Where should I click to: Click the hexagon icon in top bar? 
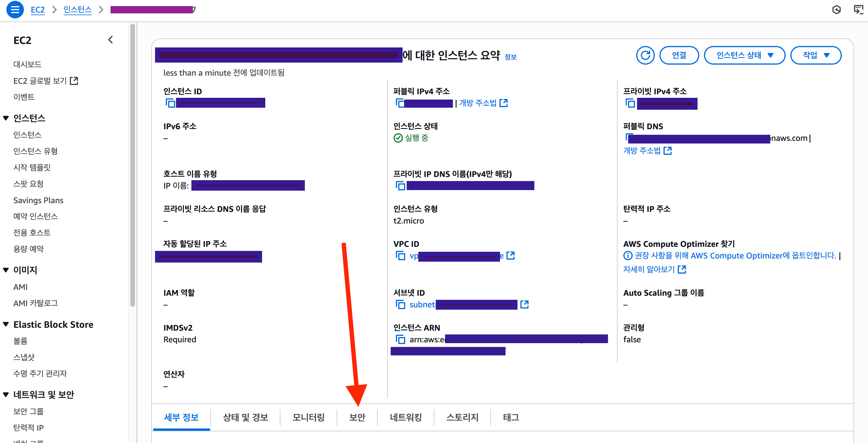[x=836, y=9]
